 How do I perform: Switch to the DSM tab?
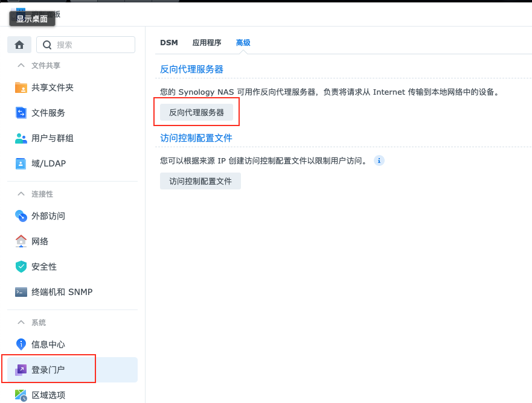(x=169, y=43)
